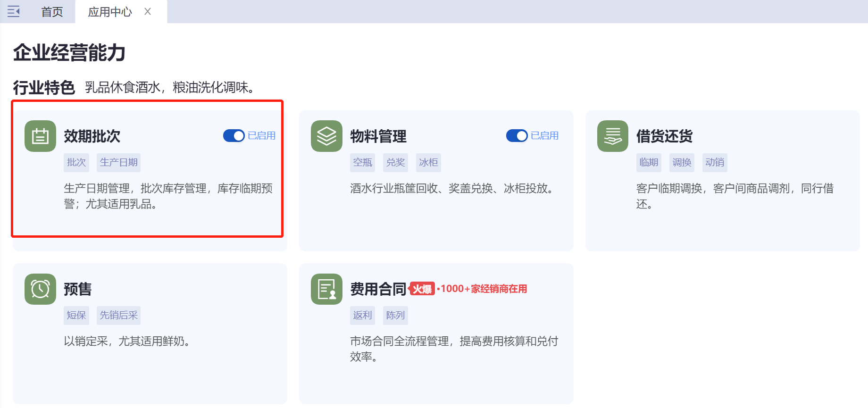This screenshot has width=868, height=408.
Task: Click the 费用合同 contract icon
Action: 326,289
